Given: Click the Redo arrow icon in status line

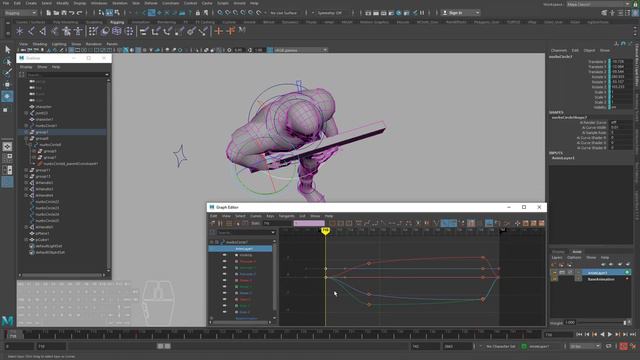Looking at the screenshot, I should click(80, 13).
